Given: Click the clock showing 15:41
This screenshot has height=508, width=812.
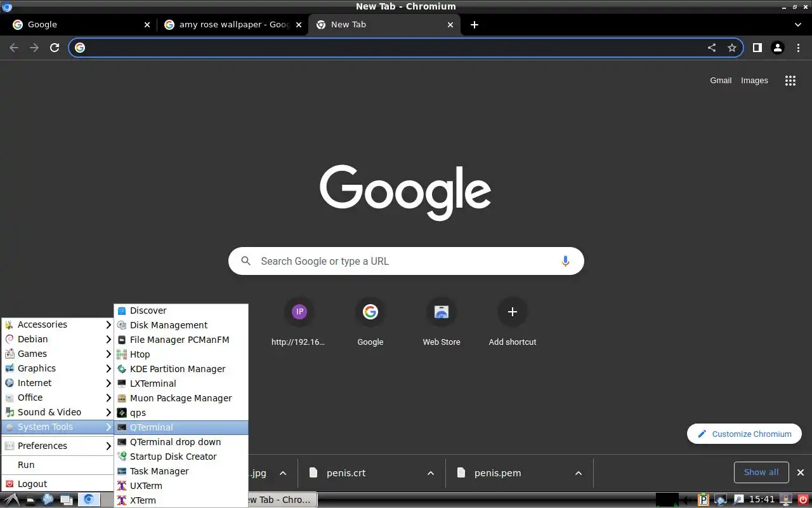Looking at the screenshot, I should click(762, 500).
